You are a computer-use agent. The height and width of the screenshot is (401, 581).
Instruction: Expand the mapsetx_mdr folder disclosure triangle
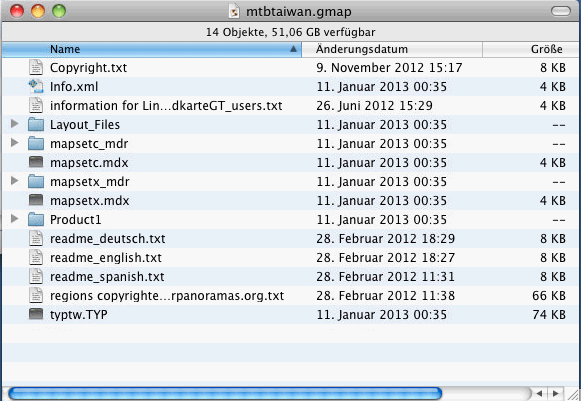click(x=14, y=181)
